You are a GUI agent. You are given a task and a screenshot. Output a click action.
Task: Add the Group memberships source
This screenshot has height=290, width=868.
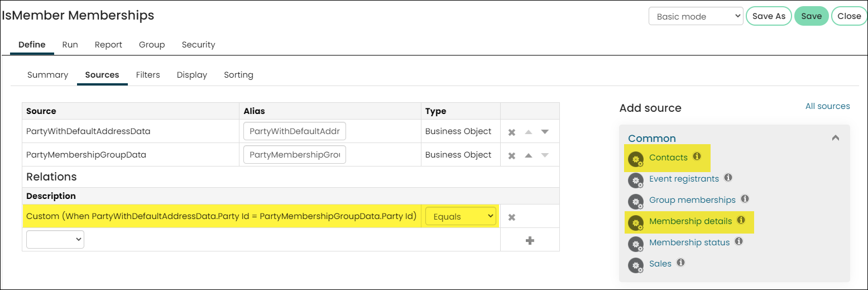[x=692, y=200]
